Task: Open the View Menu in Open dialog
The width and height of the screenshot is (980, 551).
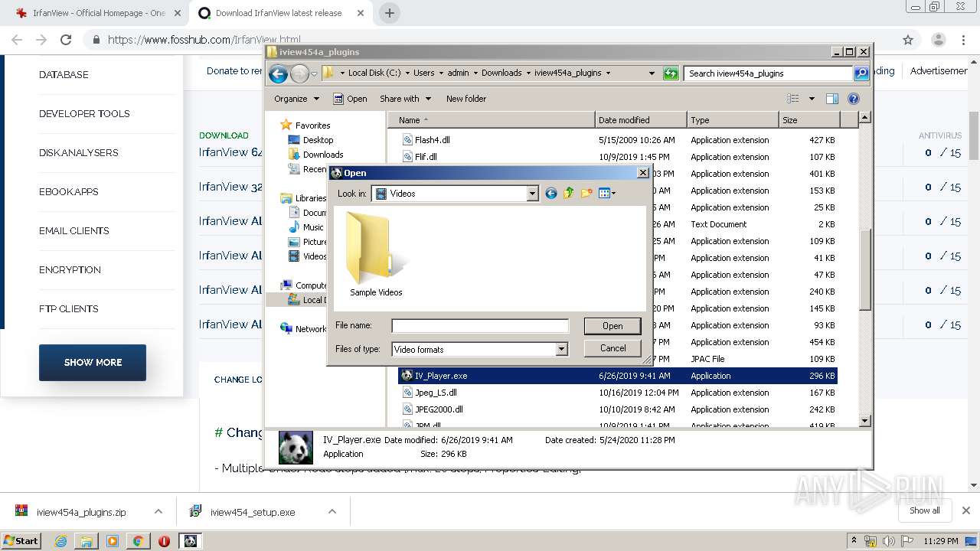Action: [607, 194]
